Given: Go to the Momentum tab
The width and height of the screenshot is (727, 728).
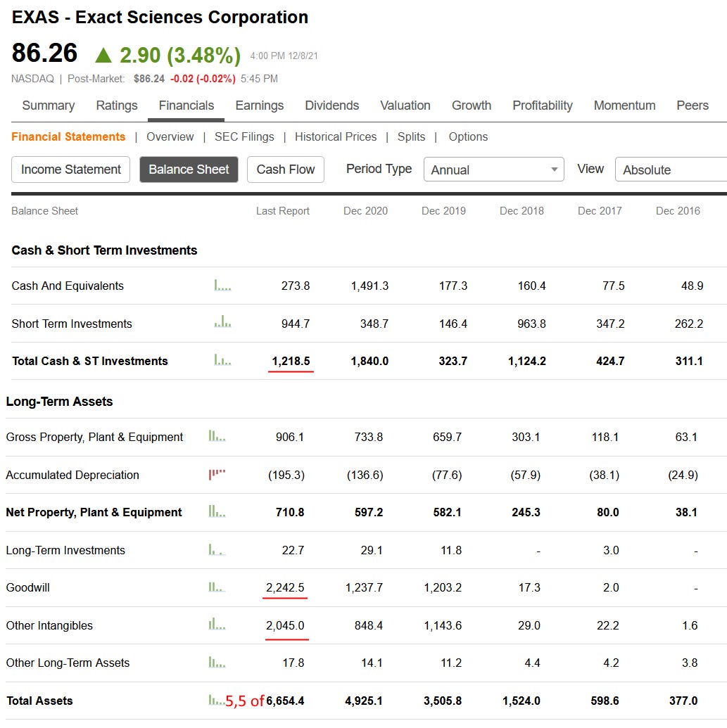Looking at the screenshot, I should pos(624,106).
